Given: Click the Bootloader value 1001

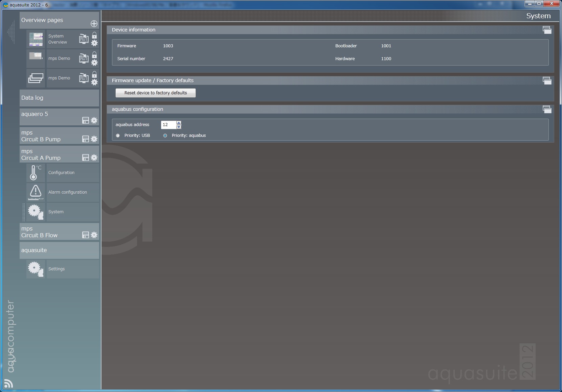Looking at the screenshot, I should tap(386, 46).
